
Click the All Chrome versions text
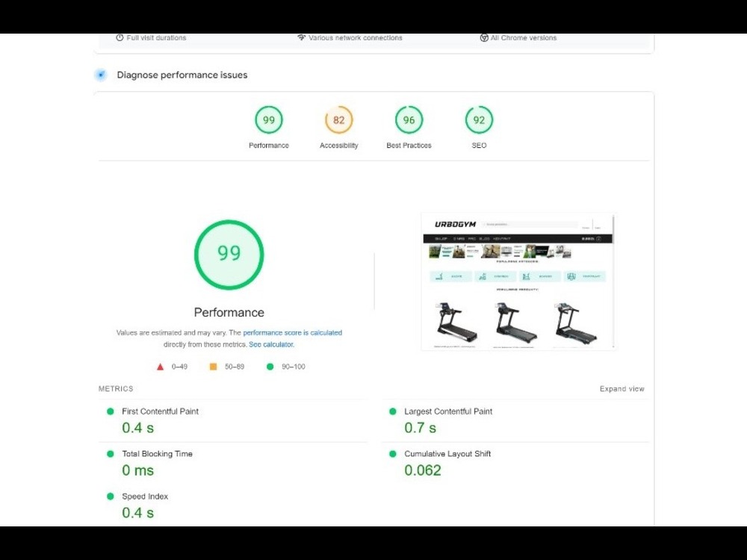(524, 37)
